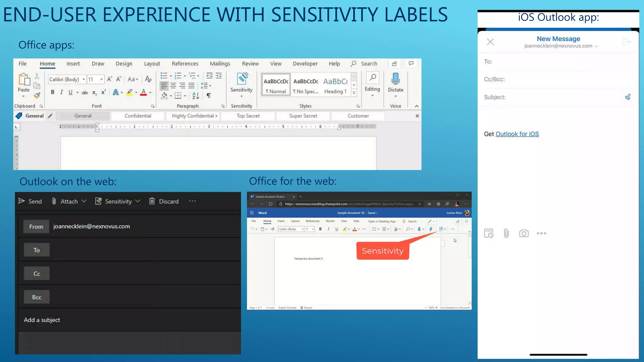
Task: Click the Bullets list icon
Action: pyautogui.click(x=164, y=76)
